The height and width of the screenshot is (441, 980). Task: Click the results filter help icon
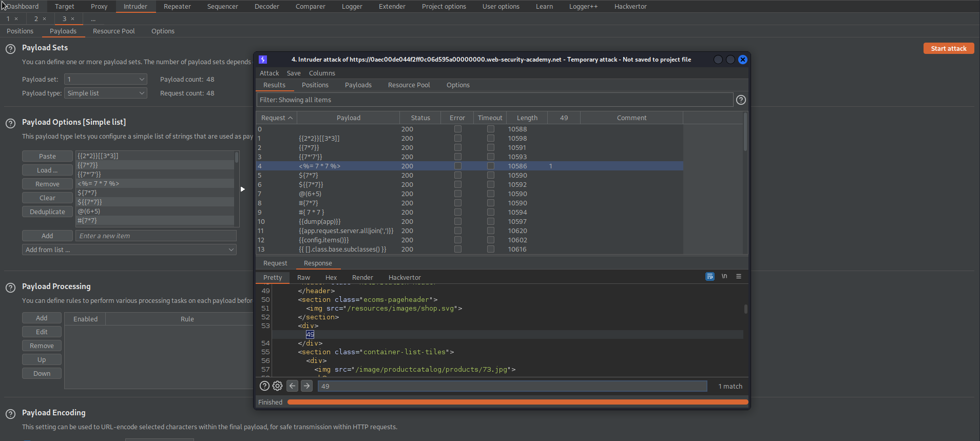coord(741,100)
